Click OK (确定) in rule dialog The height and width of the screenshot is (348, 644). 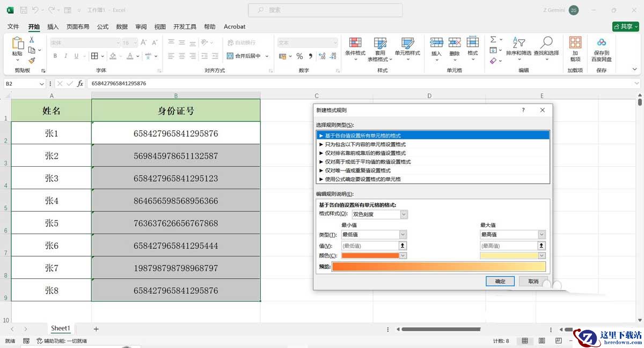(500, 282)
